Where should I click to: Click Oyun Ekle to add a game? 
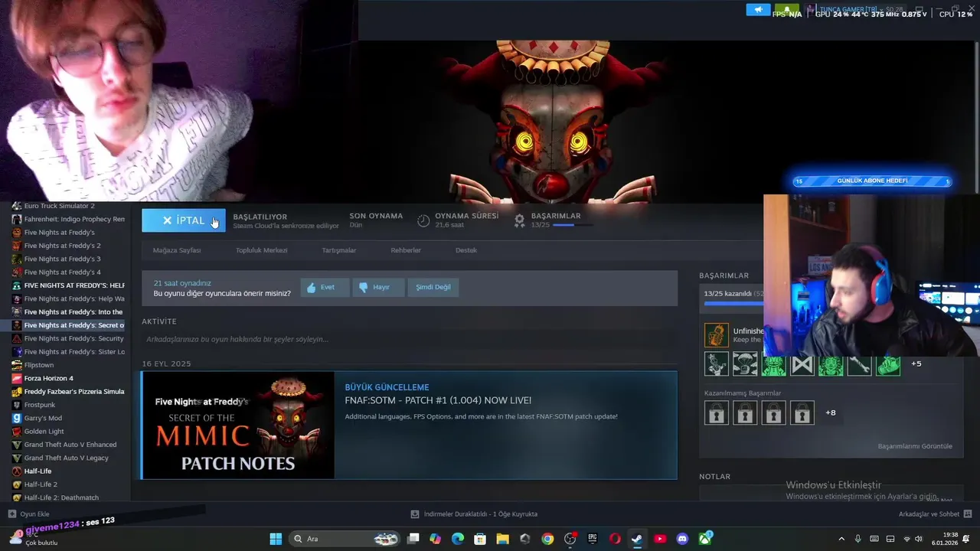tap(29, 514)
